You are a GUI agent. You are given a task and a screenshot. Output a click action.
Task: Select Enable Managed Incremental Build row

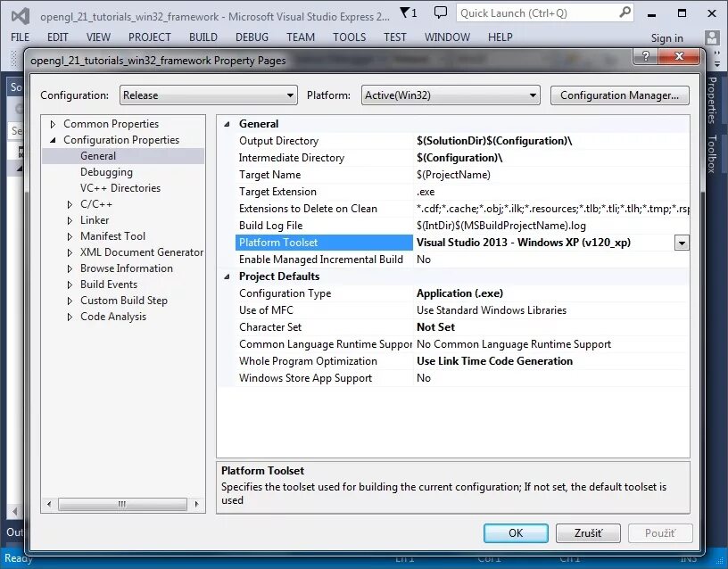point(462,260)
